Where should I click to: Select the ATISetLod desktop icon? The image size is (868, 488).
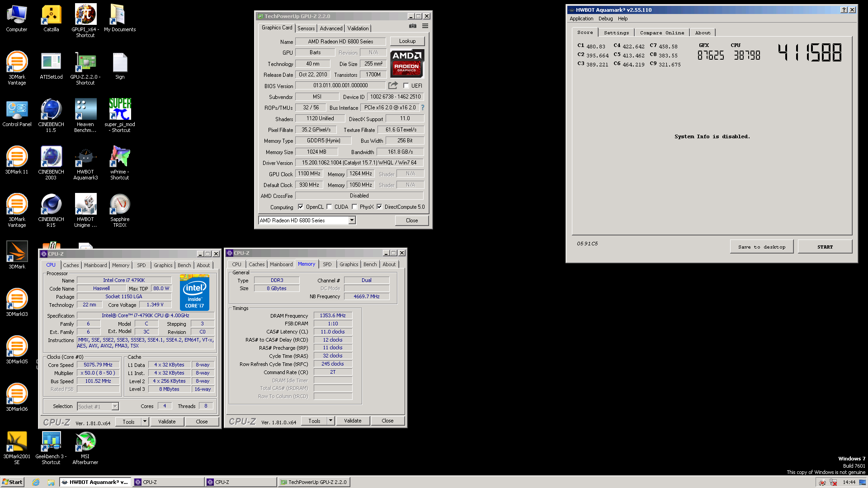point(51,66)
